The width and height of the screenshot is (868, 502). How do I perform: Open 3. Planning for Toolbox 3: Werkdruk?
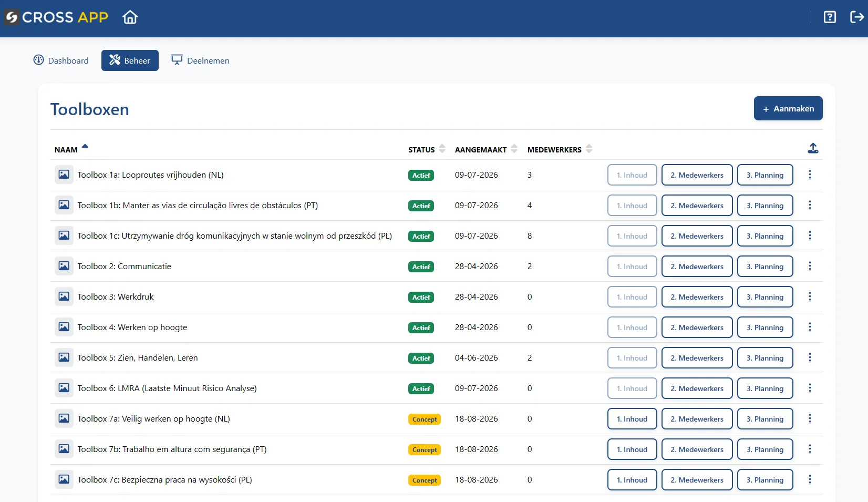click(x=765, y=297)
